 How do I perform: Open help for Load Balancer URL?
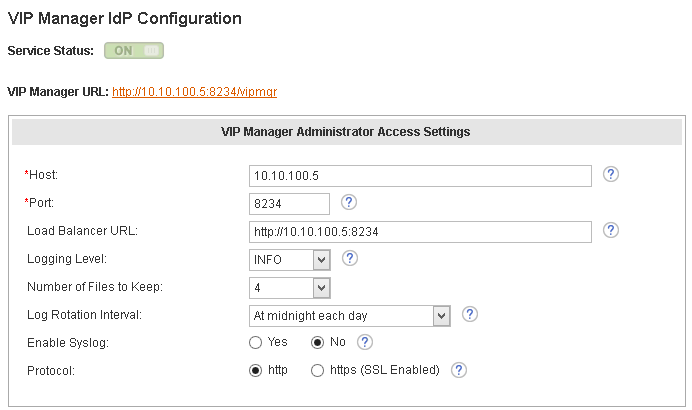(612, 230)
